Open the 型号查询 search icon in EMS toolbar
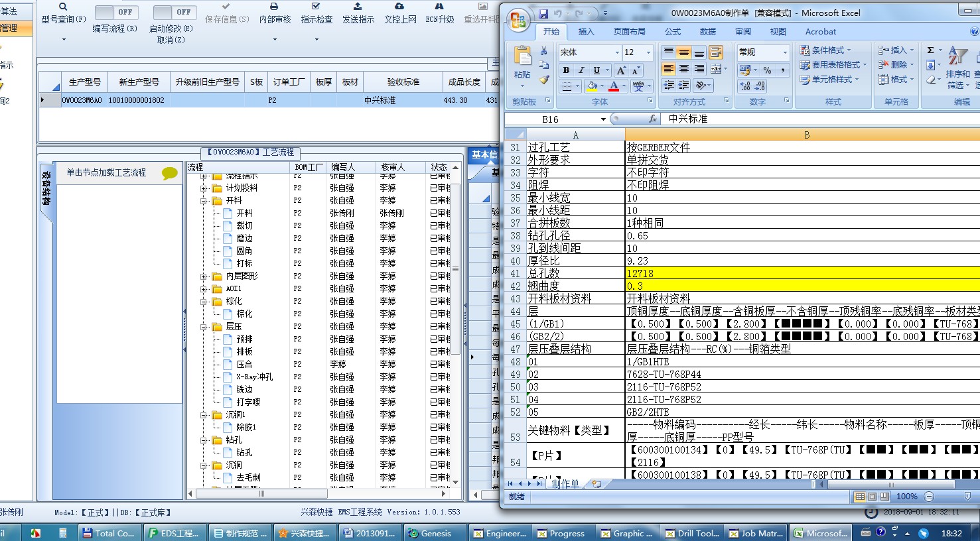The width and height of the screenshot is (980, 541). pyautogui.click(x=63, y=7)
